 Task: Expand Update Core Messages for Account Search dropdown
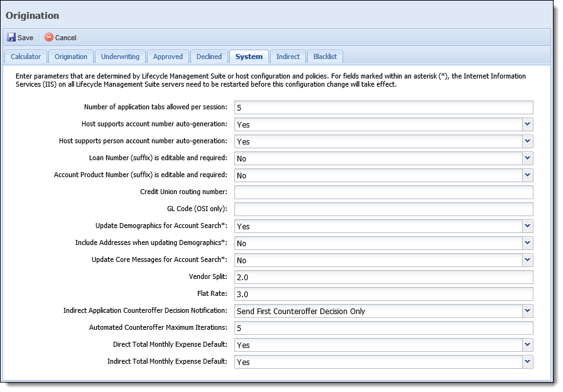click(527, 260)
